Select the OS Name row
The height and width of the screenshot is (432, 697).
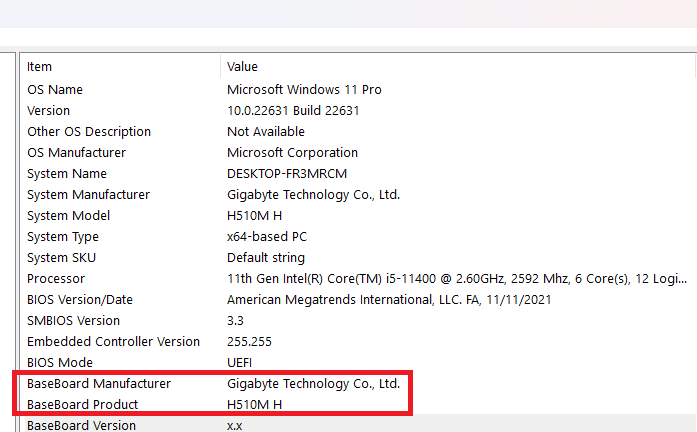[x=55, y=89]
